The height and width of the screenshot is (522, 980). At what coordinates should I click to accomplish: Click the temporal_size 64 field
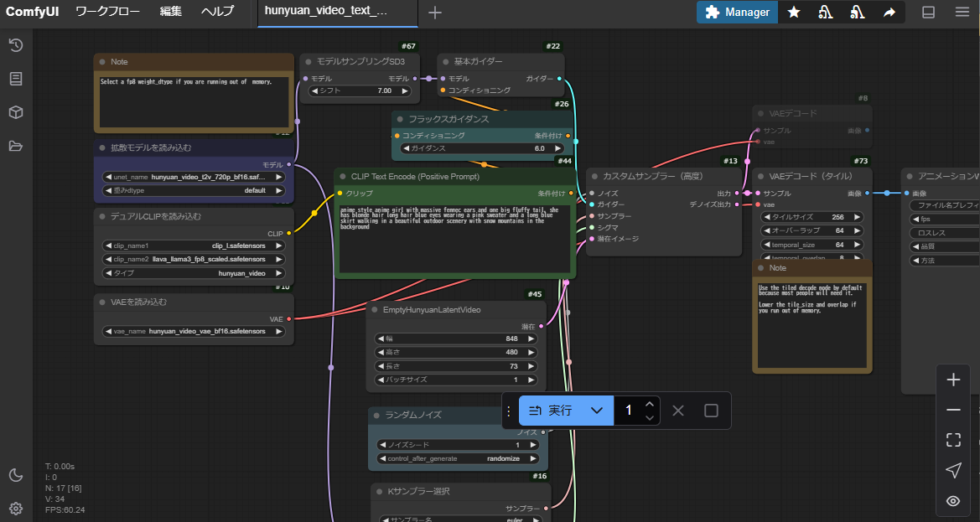coord(811,245)
